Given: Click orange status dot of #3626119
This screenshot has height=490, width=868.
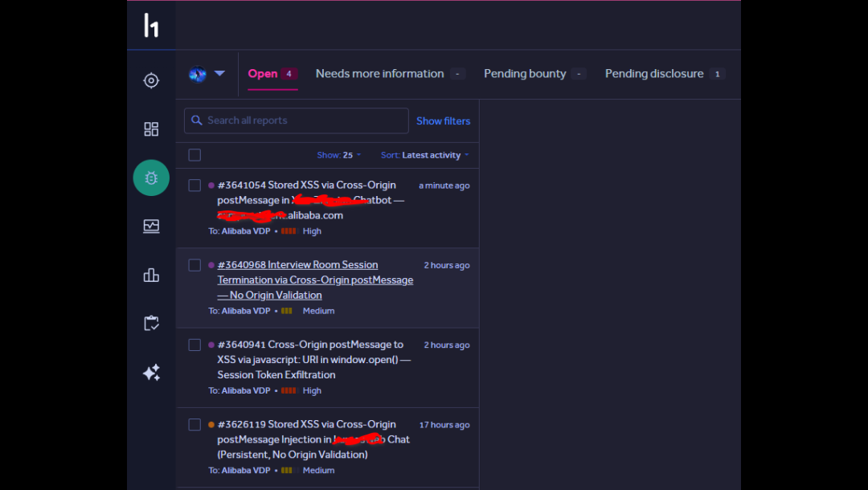Looking at the screenshot, I should click(211, 425).
